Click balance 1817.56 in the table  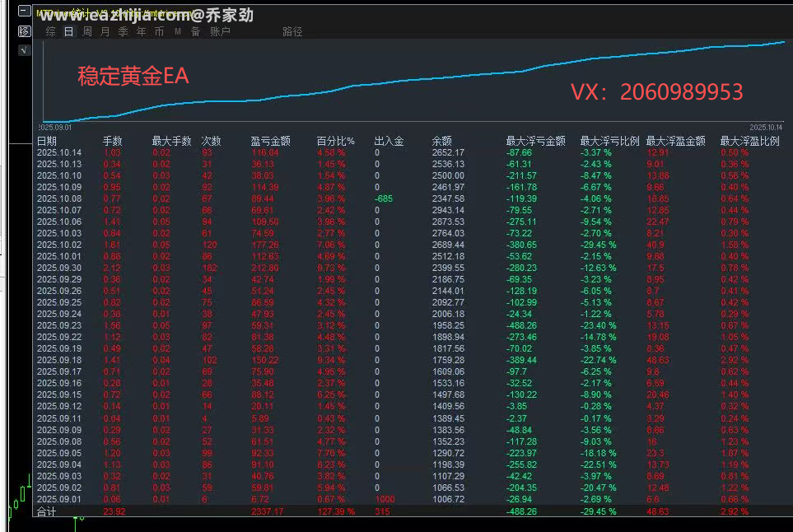[x=448, y=349]
